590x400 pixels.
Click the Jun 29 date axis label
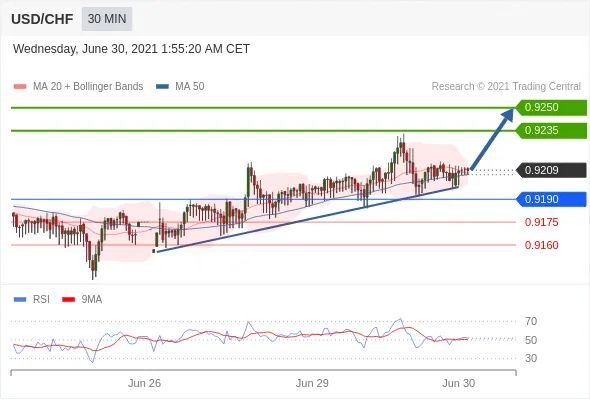[x=312, y=383]
